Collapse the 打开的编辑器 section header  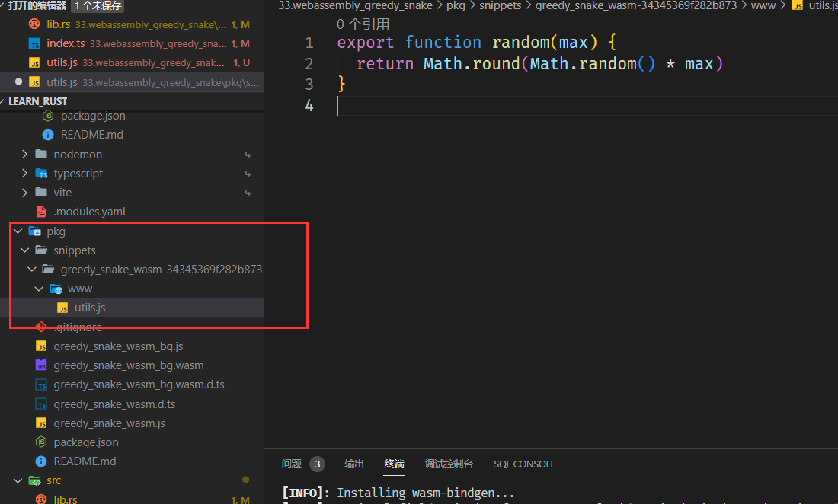[x=37, y=5]
